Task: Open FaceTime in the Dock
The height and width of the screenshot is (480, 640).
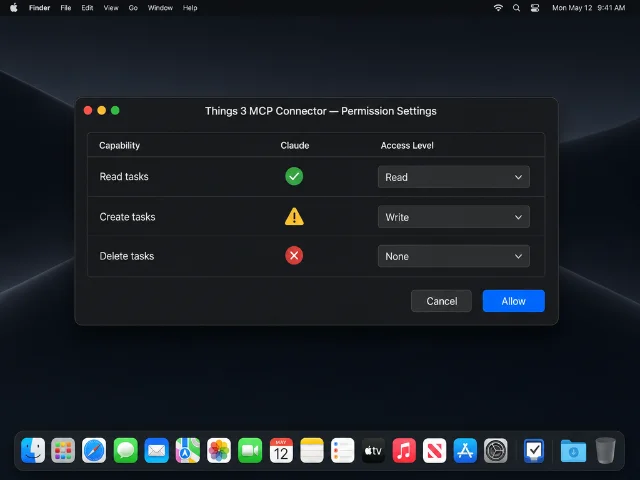Action: click(x=250, y=451)
